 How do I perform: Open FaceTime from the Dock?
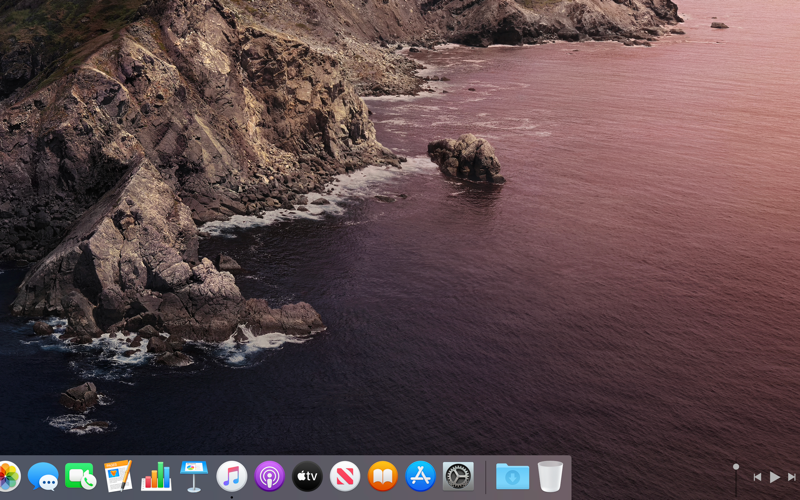(x=80, y=477)
